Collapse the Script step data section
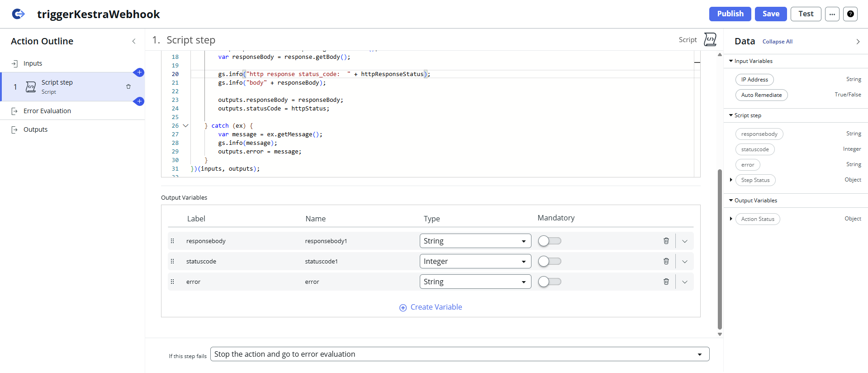This screenshot has width=868, height=373. [731, 115]
